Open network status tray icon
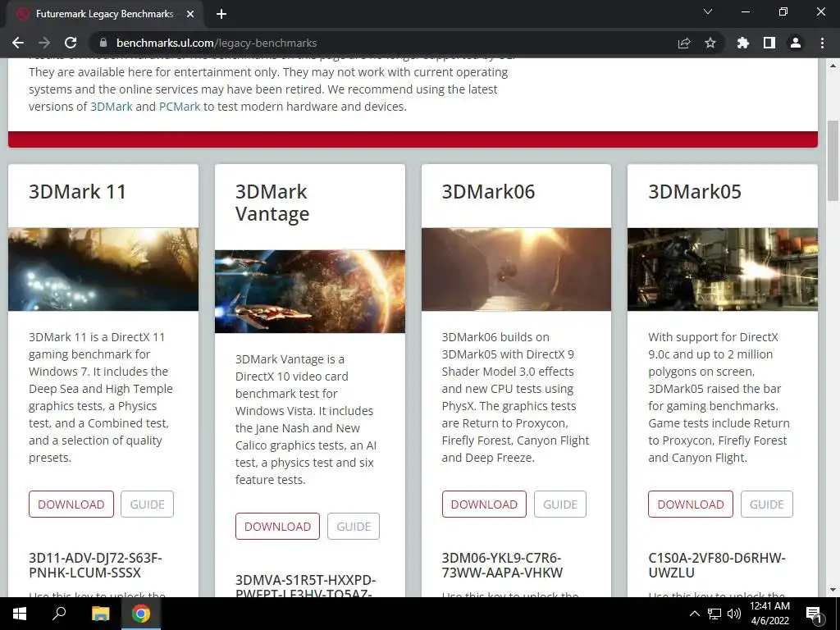This screenshot has width=840, height=630. [714, 614]
